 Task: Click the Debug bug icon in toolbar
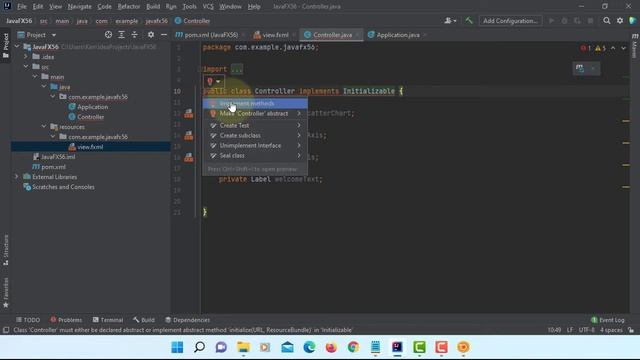coord(564,21)
